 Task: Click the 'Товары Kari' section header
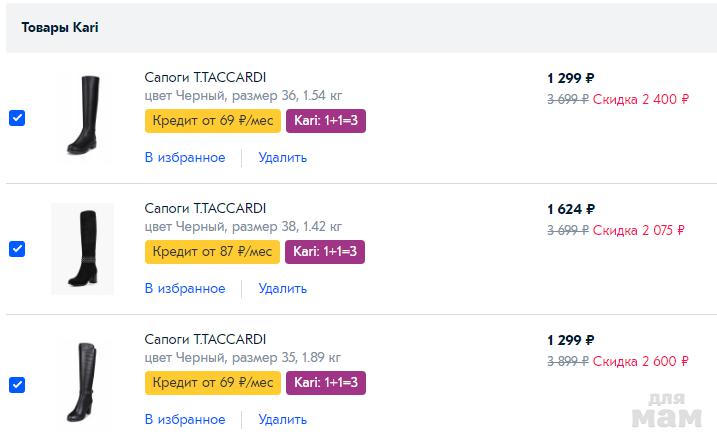click(x=60, y=27)
